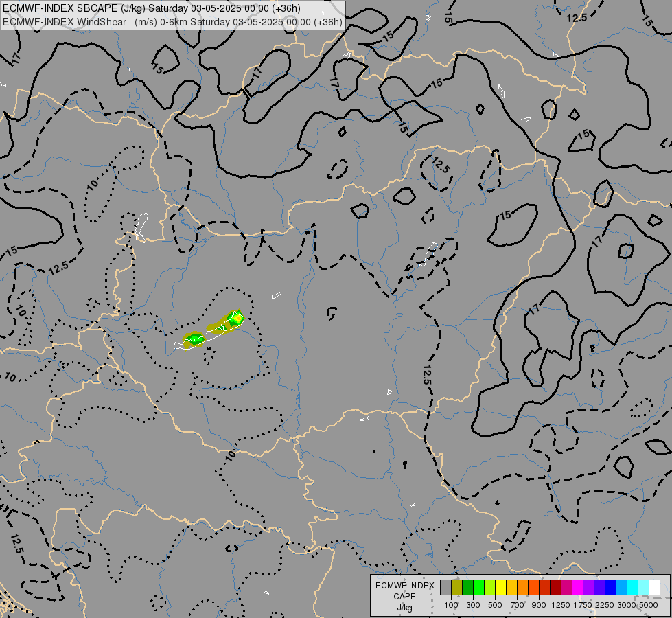
Task: Pick the pure yellow legend swatch
Action: pos(501,588)
